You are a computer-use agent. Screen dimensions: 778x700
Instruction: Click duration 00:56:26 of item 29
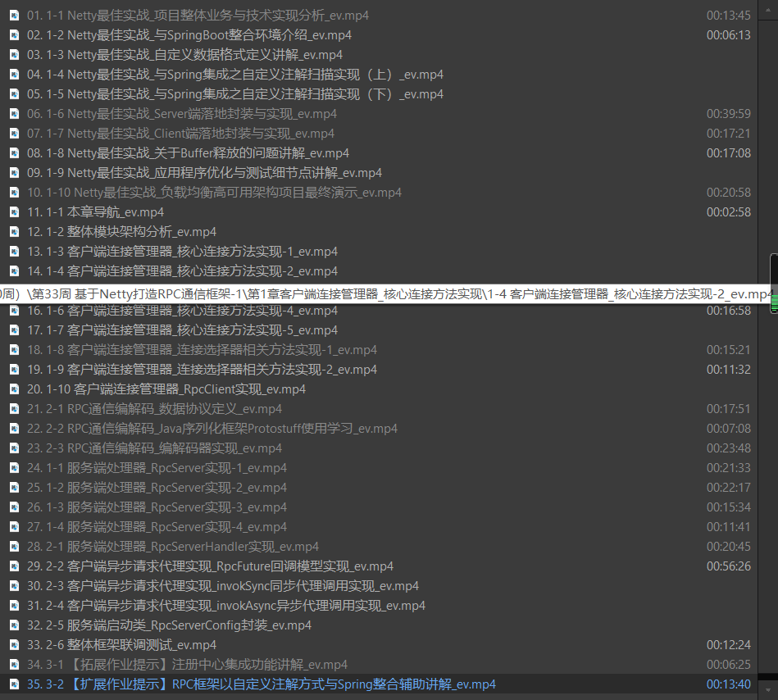[728, 566]
